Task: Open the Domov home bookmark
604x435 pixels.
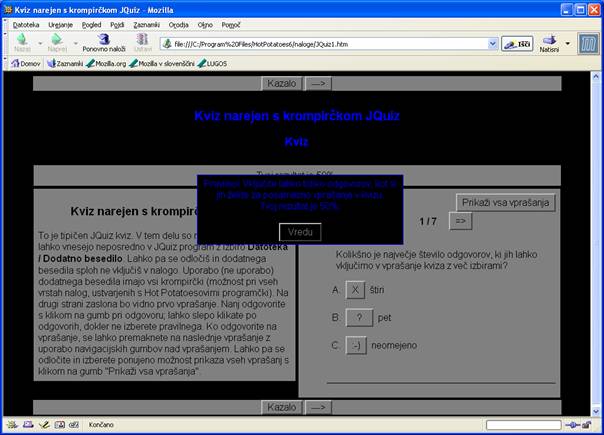Action: tap(24, 63)
